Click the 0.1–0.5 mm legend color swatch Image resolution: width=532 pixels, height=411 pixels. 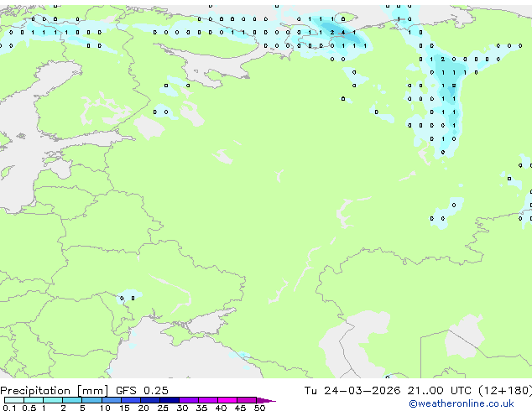point(14,400)
